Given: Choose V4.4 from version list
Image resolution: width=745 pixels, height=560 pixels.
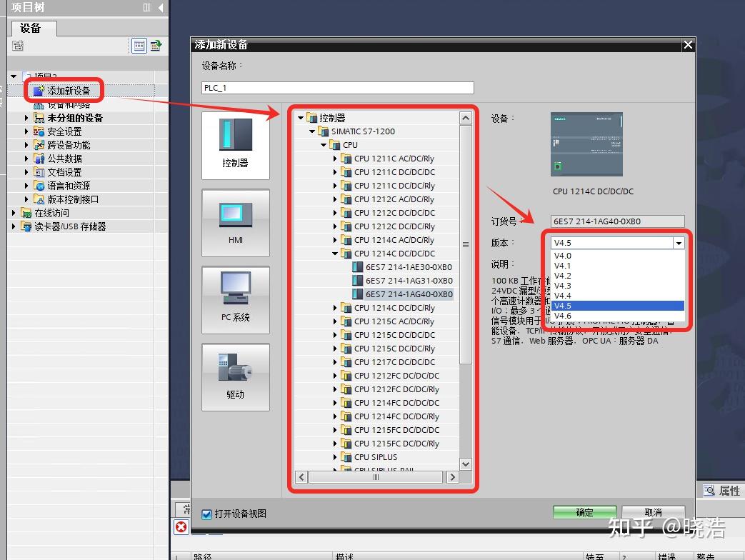Looking at the screenshot, I should point(618,296).
